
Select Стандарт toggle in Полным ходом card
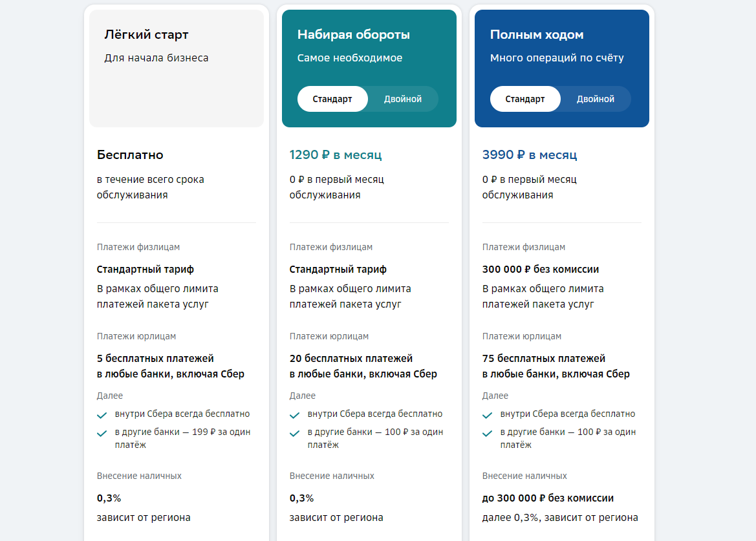click(525, 99)
